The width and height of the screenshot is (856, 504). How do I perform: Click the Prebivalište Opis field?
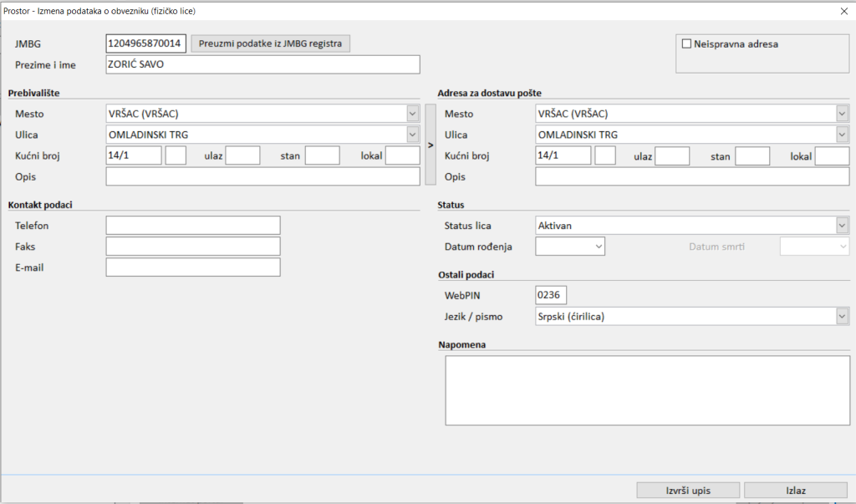(x=262, y=176)
